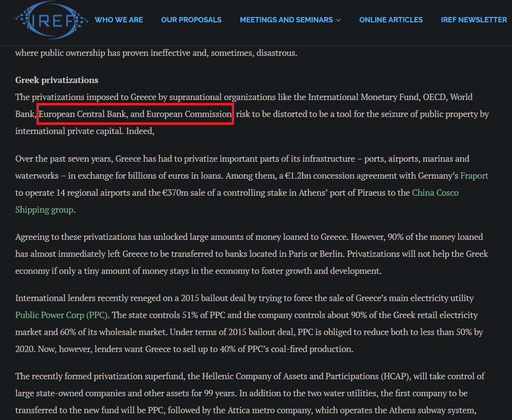Click the IREF logo in the header
The width and height of the screenshot is (512, 420).
(51, 19)
